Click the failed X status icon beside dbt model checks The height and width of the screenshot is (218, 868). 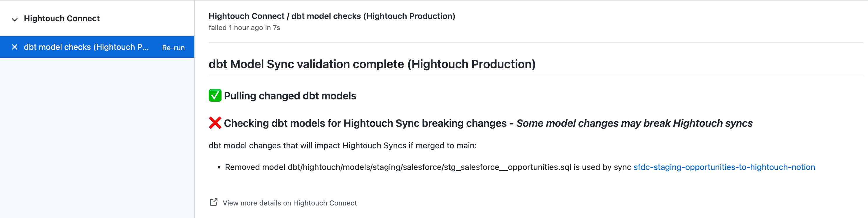point(15,47)
